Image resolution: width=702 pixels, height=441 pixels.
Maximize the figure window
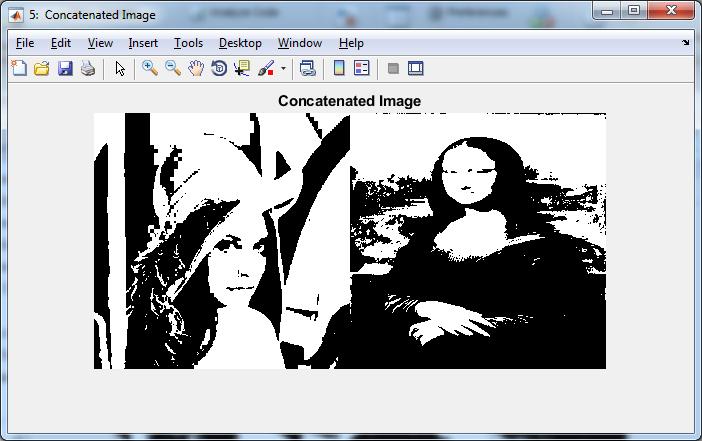click(634, 11)
